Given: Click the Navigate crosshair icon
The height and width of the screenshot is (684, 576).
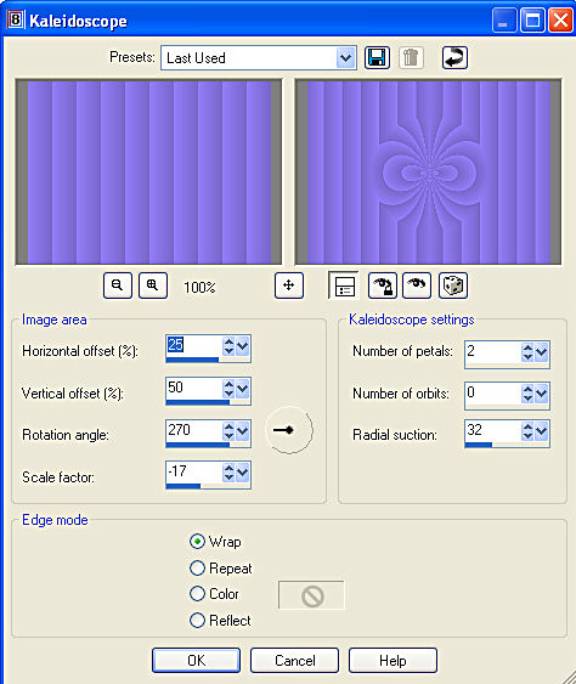Looking at the screenshot, I should point(289,286).
